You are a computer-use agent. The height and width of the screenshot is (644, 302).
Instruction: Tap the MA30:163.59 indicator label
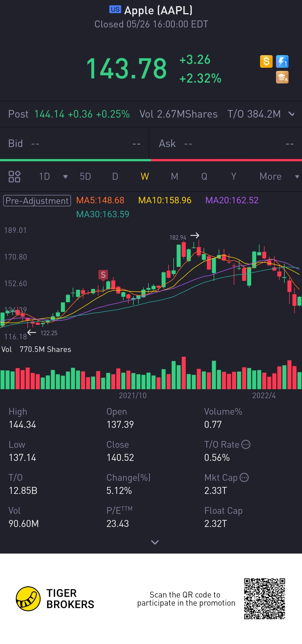coord(103,214)
